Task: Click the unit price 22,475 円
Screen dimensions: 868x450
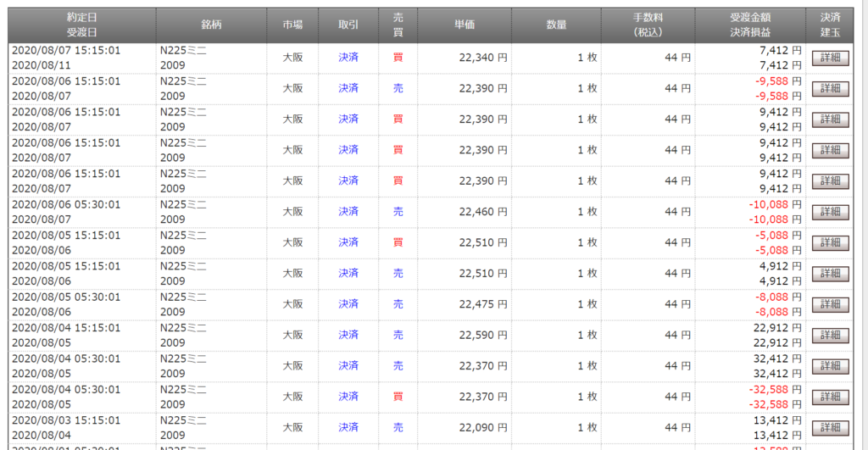Action: click(x=482, y=304)
